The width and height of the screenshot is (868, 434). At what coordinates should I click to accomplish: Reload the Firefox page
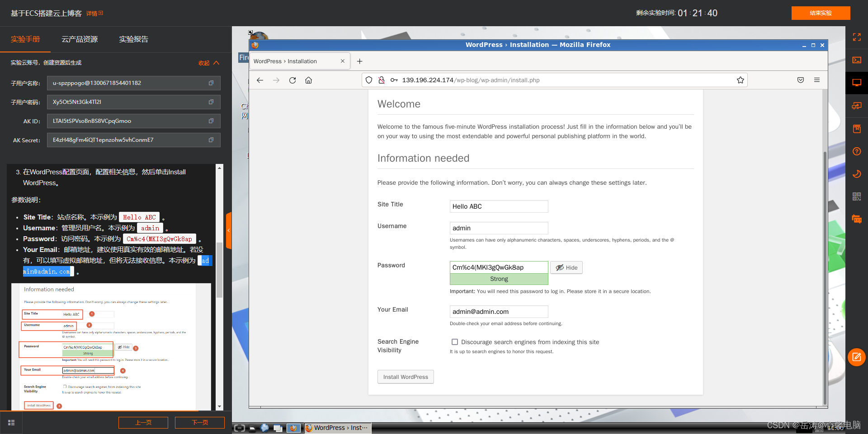[292, 80]
